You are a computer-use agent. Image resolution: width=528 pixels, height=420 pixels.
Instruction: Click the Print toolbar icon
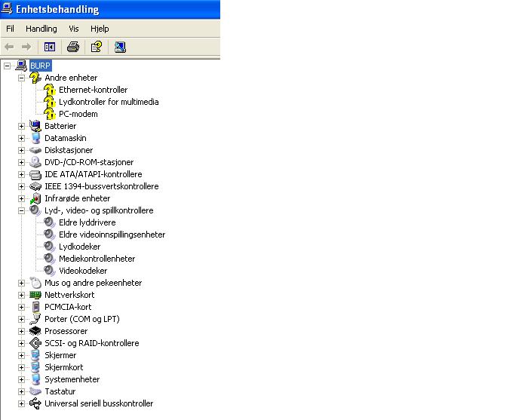tap(73, 47)
